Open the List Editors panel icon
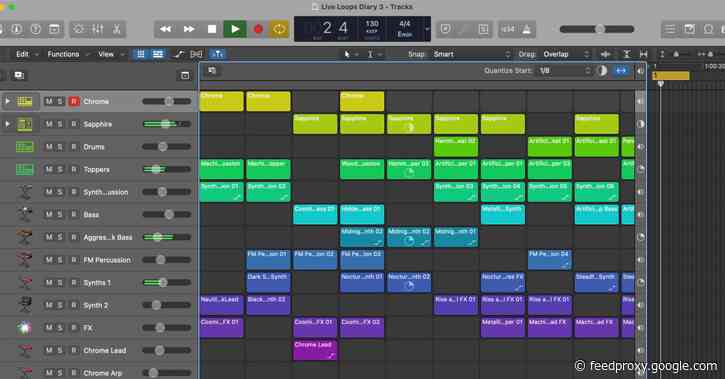The width and height of the screenshot is (725, 379). pyautogui.click(x=670, y=29)
